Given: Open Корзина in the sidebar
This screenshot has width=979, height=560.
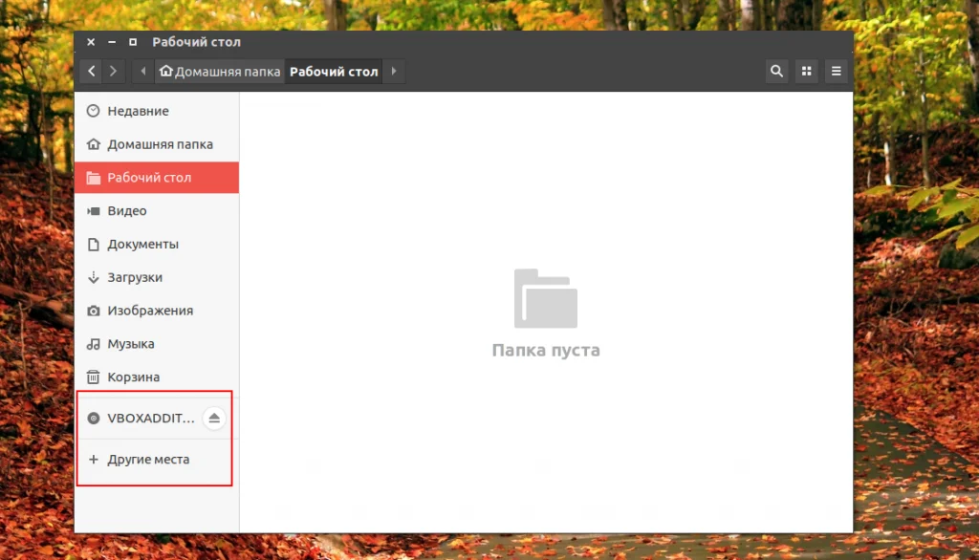Looking at the screenshot, I should (x=157, y=377).
